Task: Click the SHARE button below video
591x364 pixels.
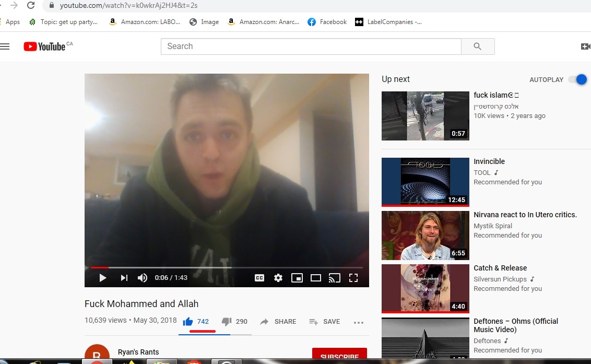Action: 278,322
